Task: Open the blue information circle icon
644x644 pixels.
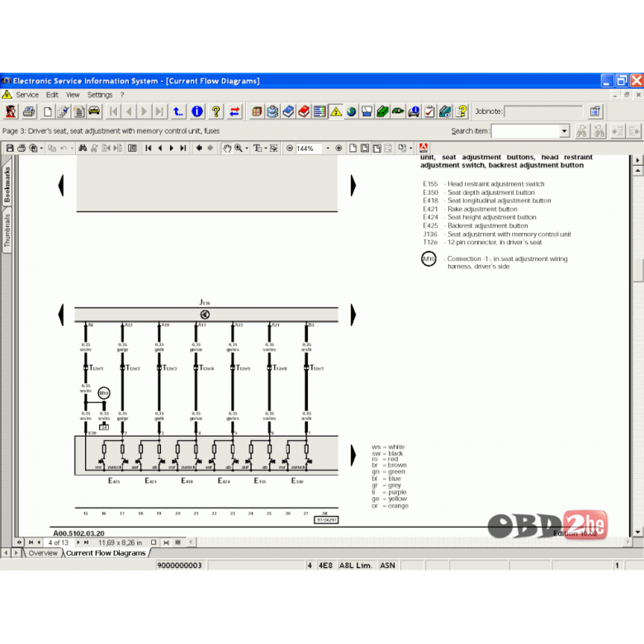Action: [197, 111]
